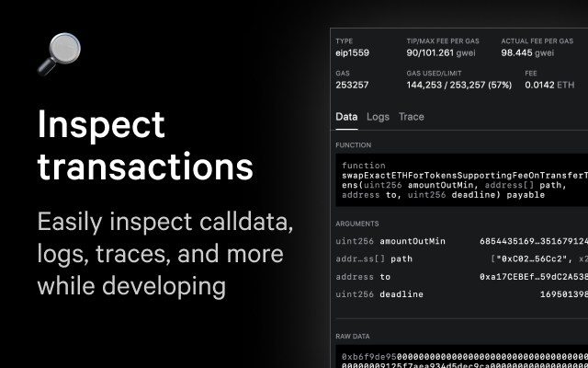588x368 pixels.
Task: Click the 90/101.261 gwei tip fee value
Action: coord(444,54)
